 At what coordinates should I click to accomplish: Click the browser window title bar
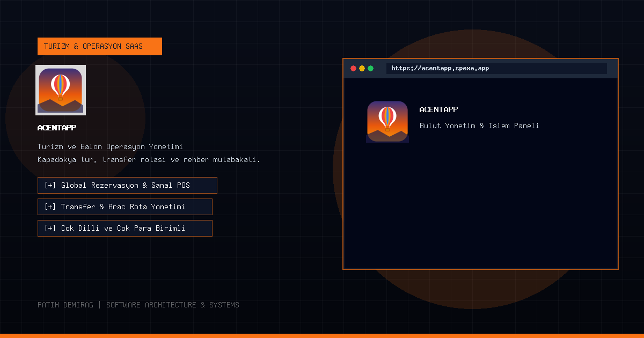point(480,69)
